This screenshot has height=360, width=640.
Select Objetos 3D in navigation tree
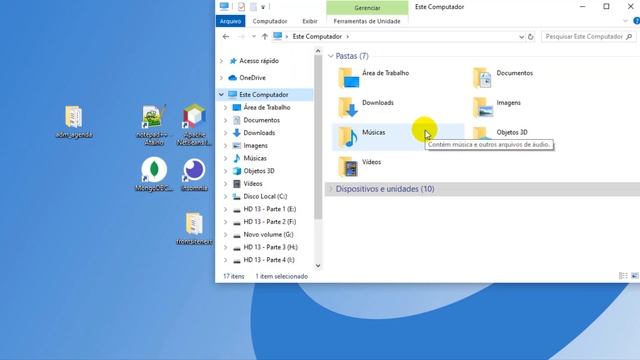[259, 171]
